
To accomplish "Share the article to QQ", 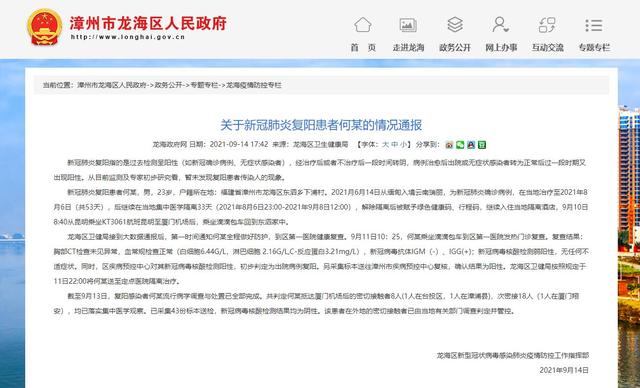I will 471,144.
